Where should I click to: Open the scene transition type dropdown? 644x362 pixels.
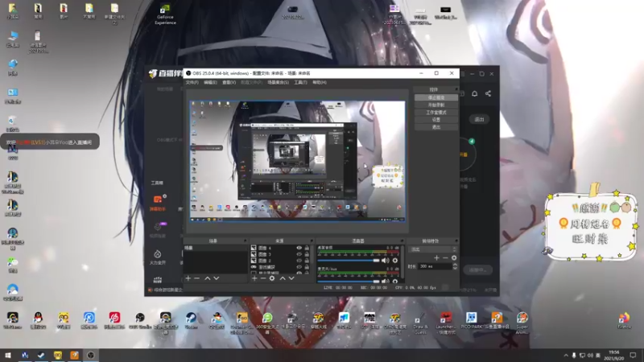click(x=433, y=249)
